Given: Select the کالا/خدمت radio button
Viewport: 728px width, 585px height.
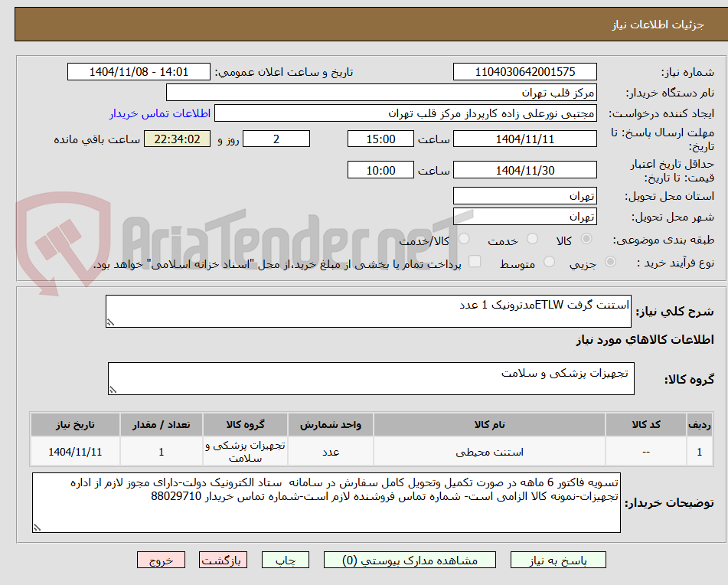Looking at the screenshot, I should click(464, 239).
